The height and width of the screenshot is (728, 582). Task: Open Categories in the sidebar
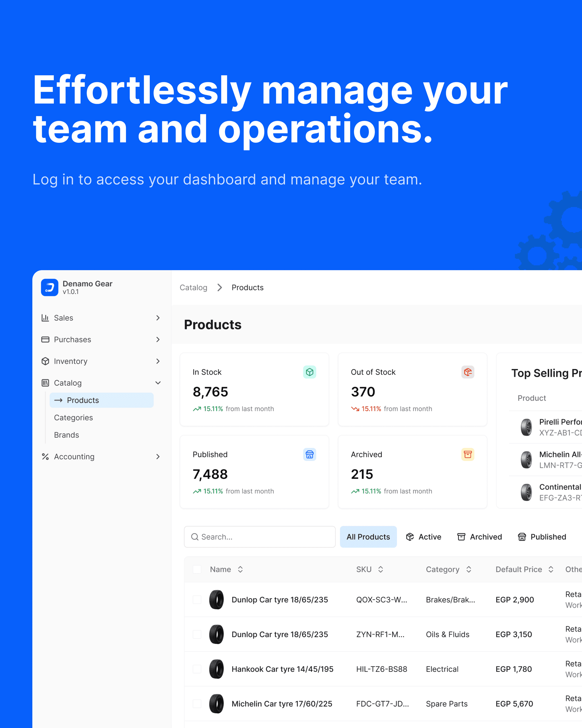pos(74,418)
